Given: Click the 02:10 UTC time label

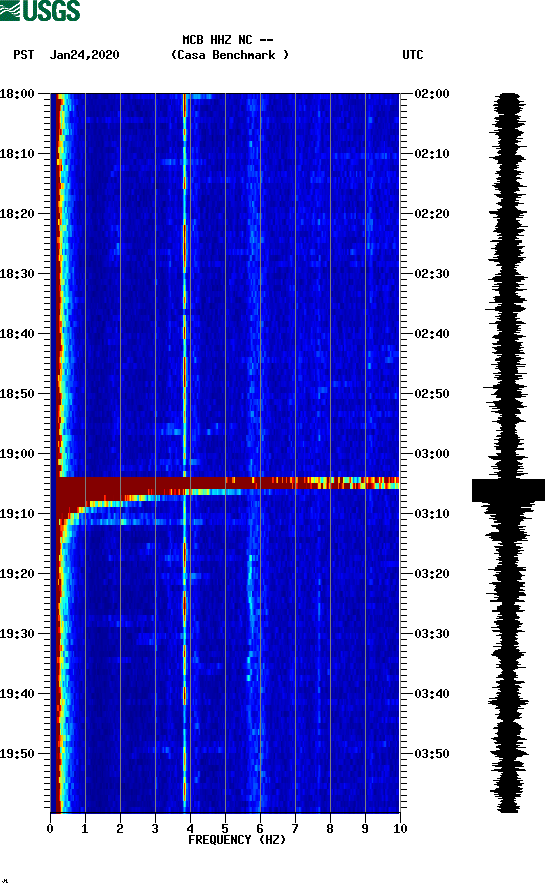Looking at the screenshot, I should click(x=432, y=154).
